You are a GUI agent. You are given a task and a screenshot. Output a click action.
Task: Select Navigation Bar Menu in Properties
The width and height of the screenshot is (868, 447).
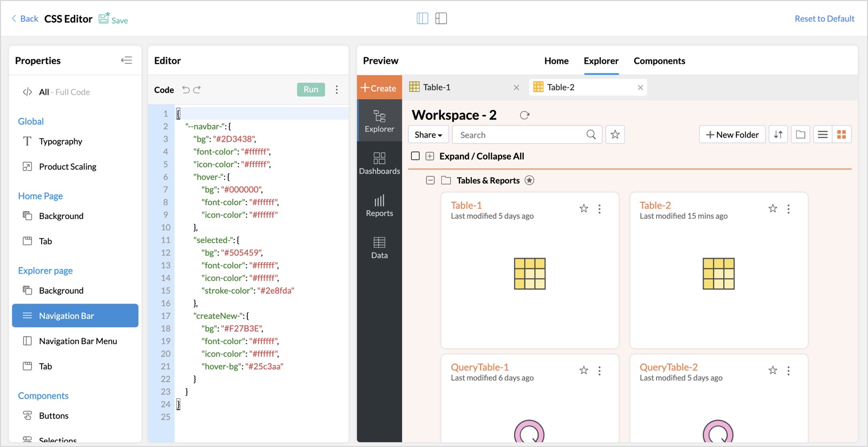[x=75, y=341]
